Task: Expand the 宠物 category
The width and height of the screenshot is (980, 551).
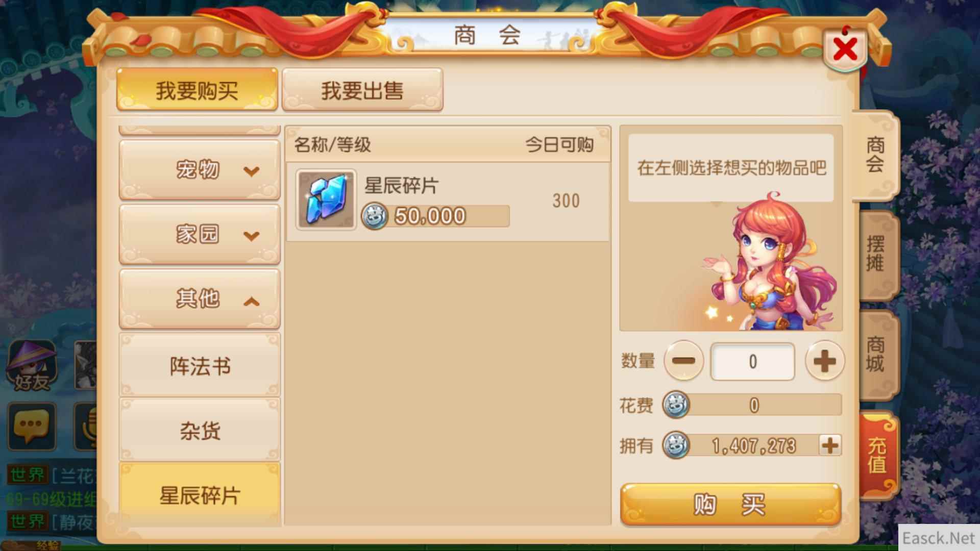Action: [200, 169]
